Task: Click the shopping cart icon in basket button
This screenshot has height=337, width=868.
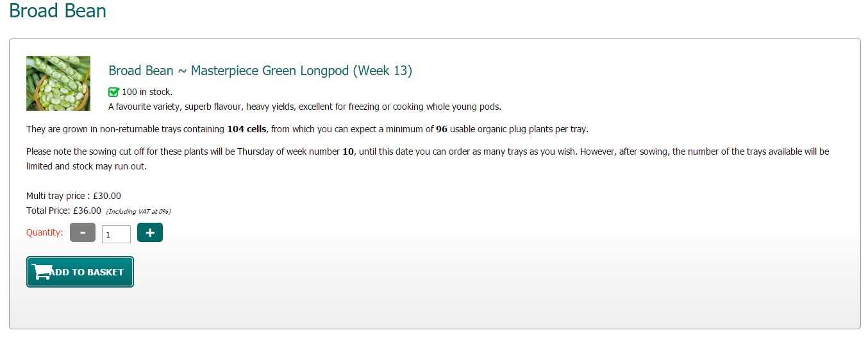Action: tap(42, 272)
